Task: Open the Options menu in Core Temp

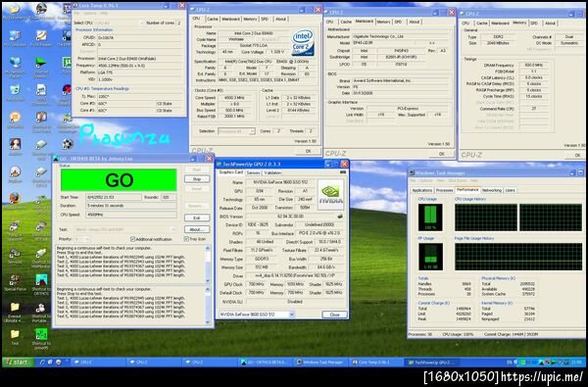Action: (x=90, y=13)
